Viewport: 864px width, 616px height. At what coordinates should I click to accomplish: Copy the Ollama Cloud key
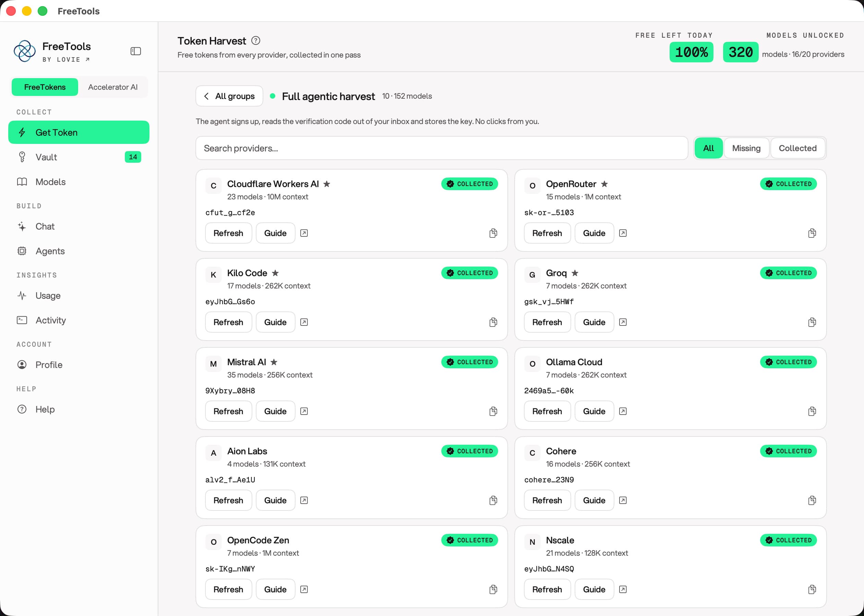[812, 411]
